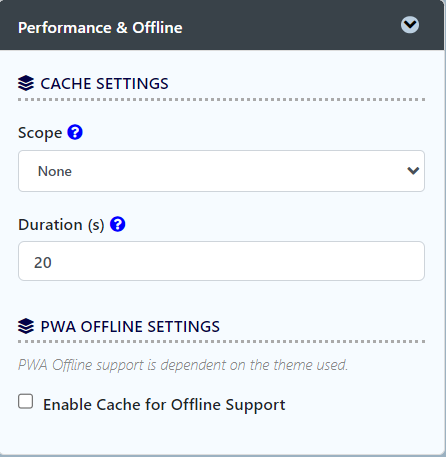Click the Duration (s) label text
This screenshot has height=457, width=446.
[x=61, y=225]
